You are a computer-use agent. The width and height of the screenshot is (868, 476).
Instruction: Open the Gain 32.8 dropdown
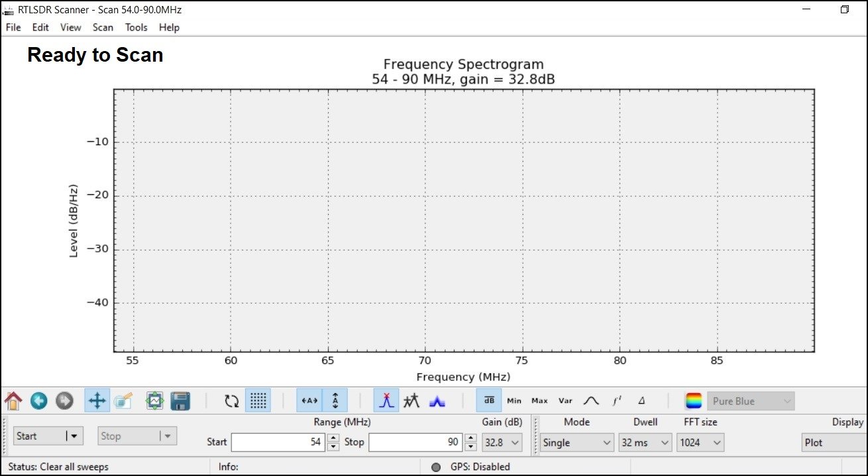coord(502,442)
